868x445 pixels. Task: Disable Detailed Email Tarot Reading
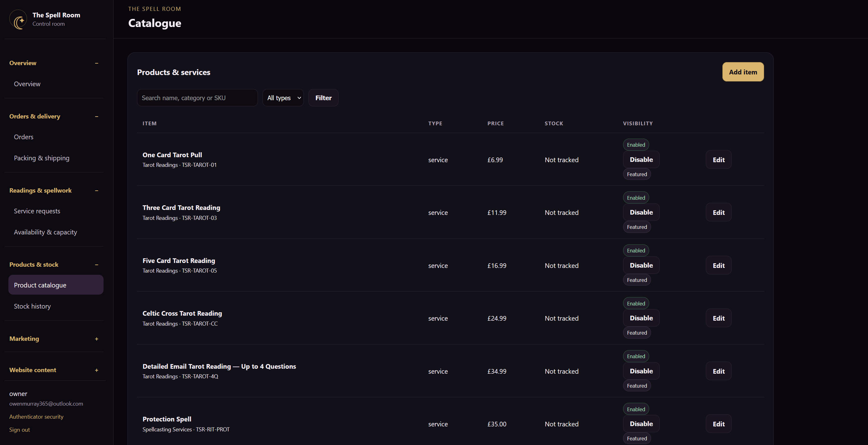[641, 371]
